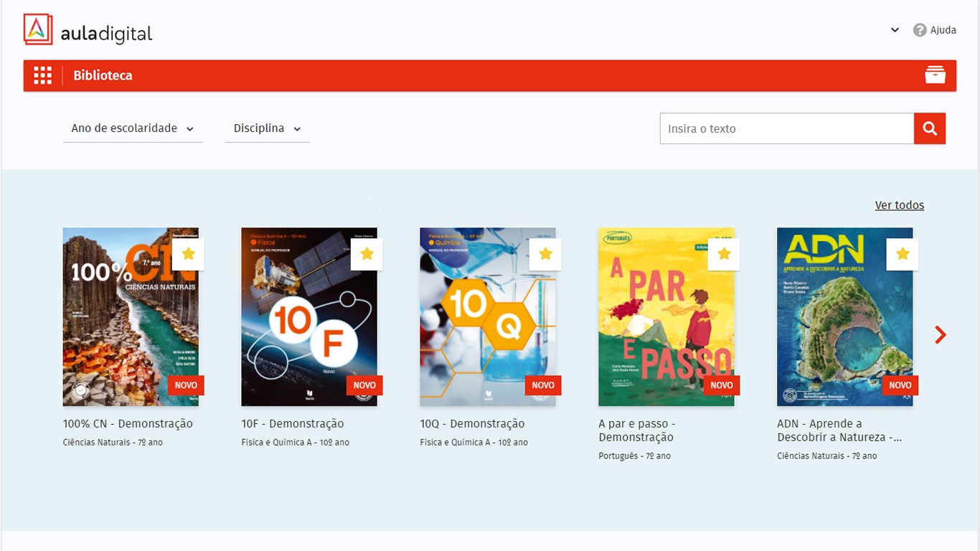Screen dimensions: 980x551
Task: Toggle favorite star on 10F book
Action: coord(367,254)
